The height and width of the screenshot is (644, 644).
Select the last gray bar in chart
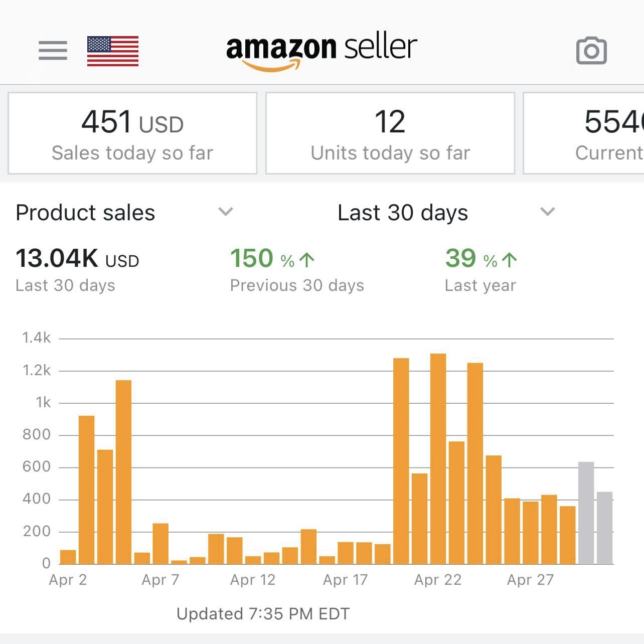point(604,528)
